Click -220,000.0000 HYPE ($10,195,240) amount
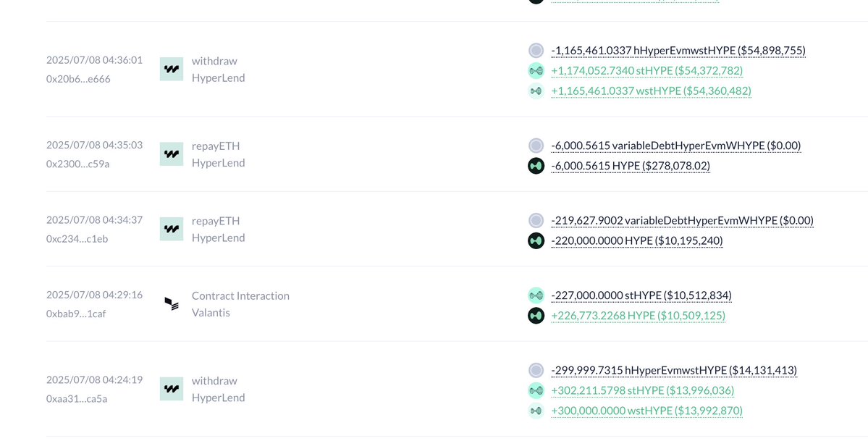Viewport: 868px width, 441px height. [x=637, y=240]
